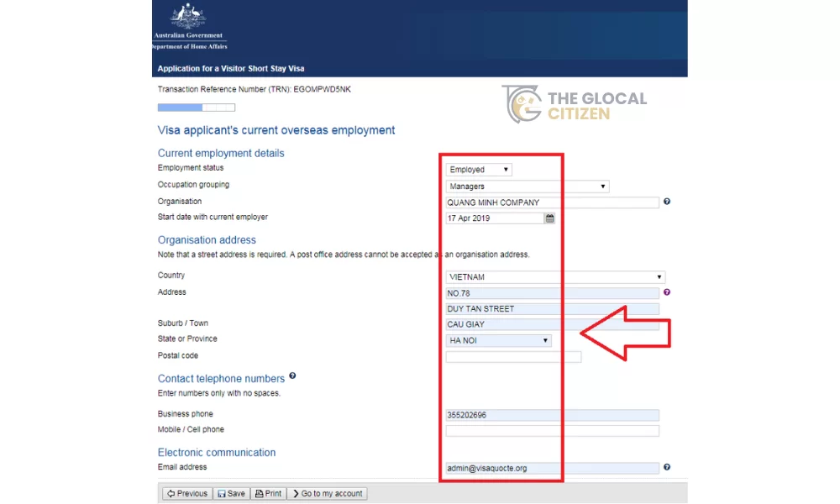Click the help icon next to Address field
This screenshot has height=504, width=840.
pyautogui.click(x=667, y=292)
